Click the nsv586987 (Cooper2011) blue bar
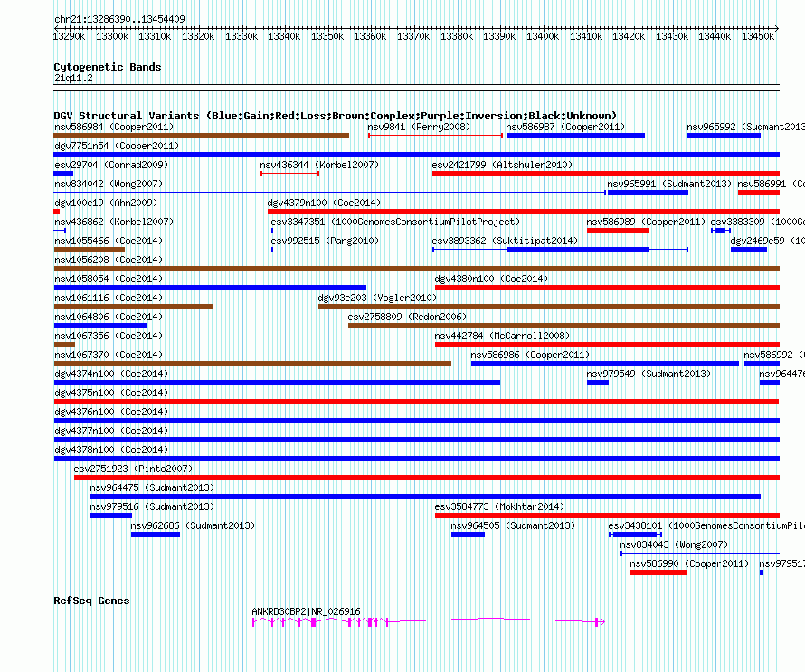805x672 pixels. tap(575, 136)
